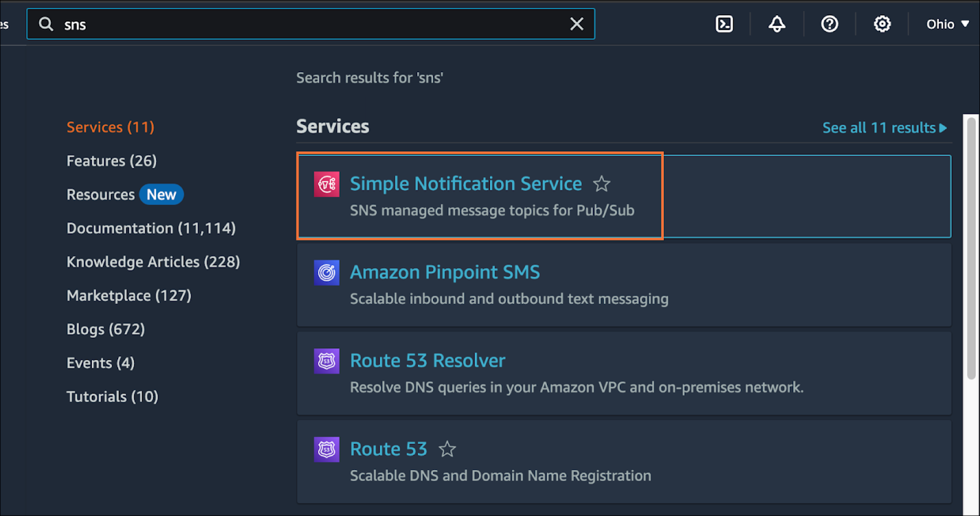Favorite Simple Notification Service with the star
This screenshot has width=980, height=516.
(x=601, y=184)
